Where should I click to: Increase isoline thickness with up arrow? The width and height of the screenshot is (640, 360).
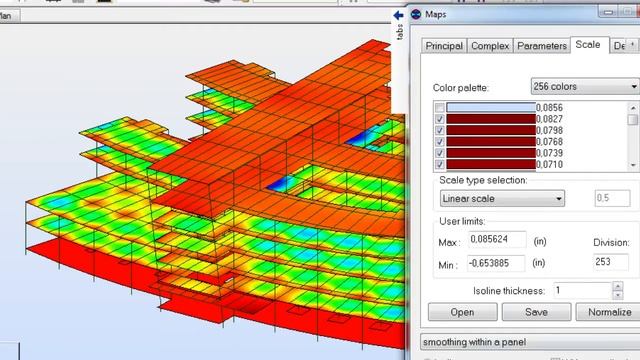click(x=618, y=286)
